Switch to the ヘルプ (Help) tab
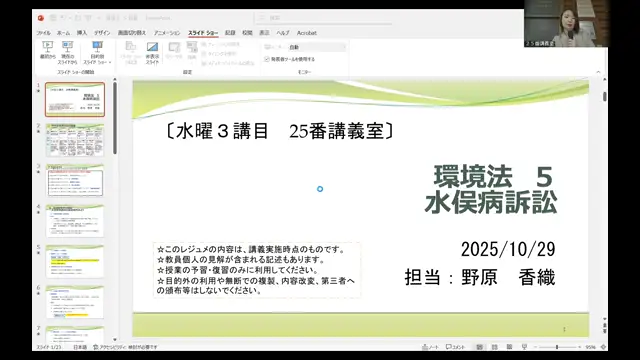 282,33
